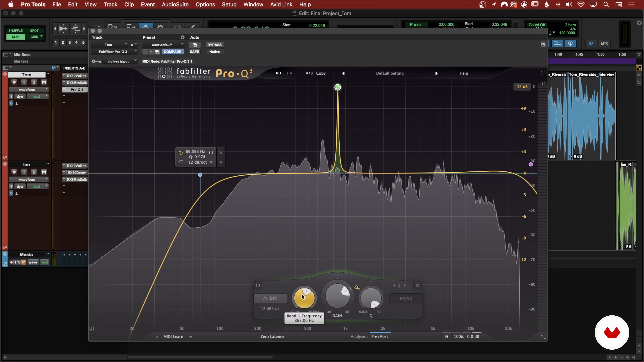Screen dimensions: 644x362
Task: Click the Pro-Q 3 redo arrow
Action: click(x=289, y=73)
